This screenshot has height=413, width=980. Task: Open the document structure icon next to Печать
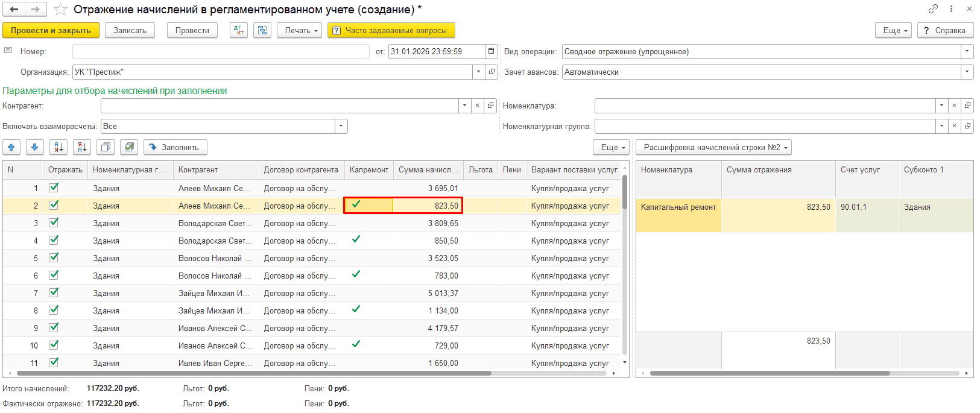click(262, 30)
